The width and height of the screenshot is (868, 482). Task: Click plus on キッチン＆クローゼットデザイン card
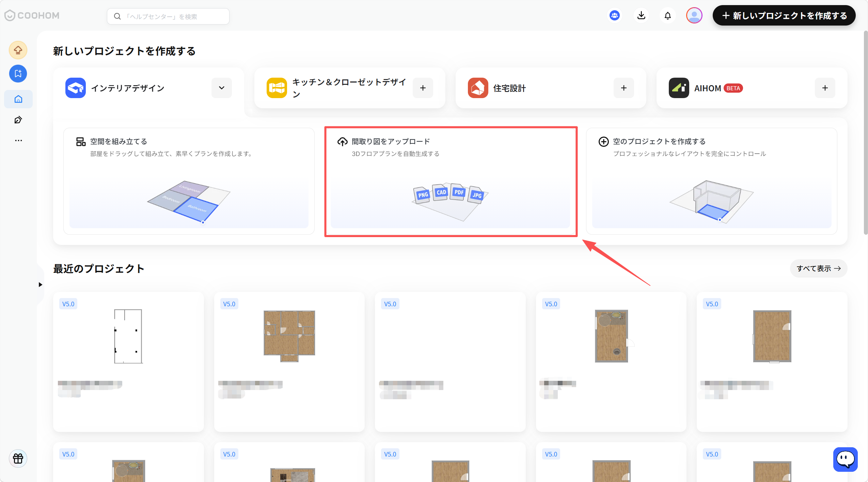pyautogui.click(x=423, y=88)
